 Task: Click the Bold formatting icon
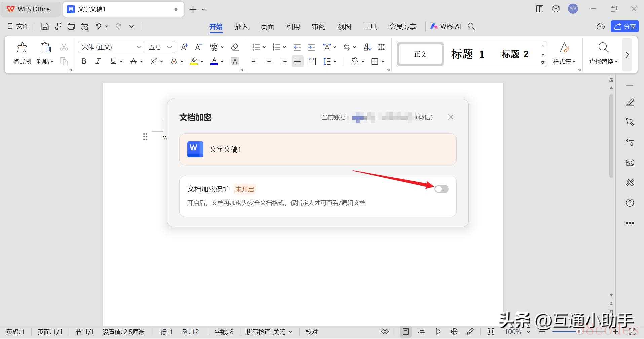pos(84,61)
